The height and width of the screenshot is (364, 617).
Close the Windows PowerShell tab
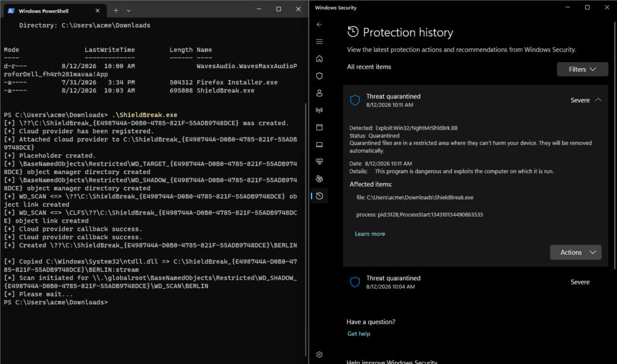pos(97,11)
